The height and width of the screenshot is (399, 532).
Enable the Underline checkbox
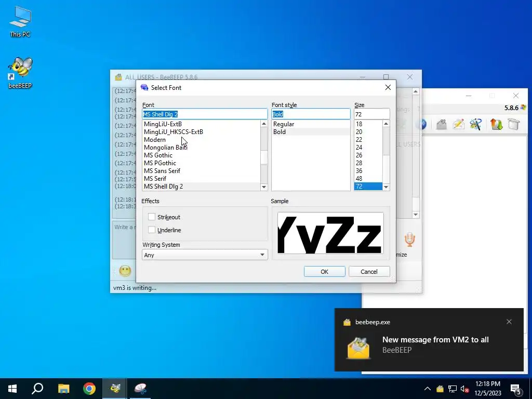coord(152,230)
